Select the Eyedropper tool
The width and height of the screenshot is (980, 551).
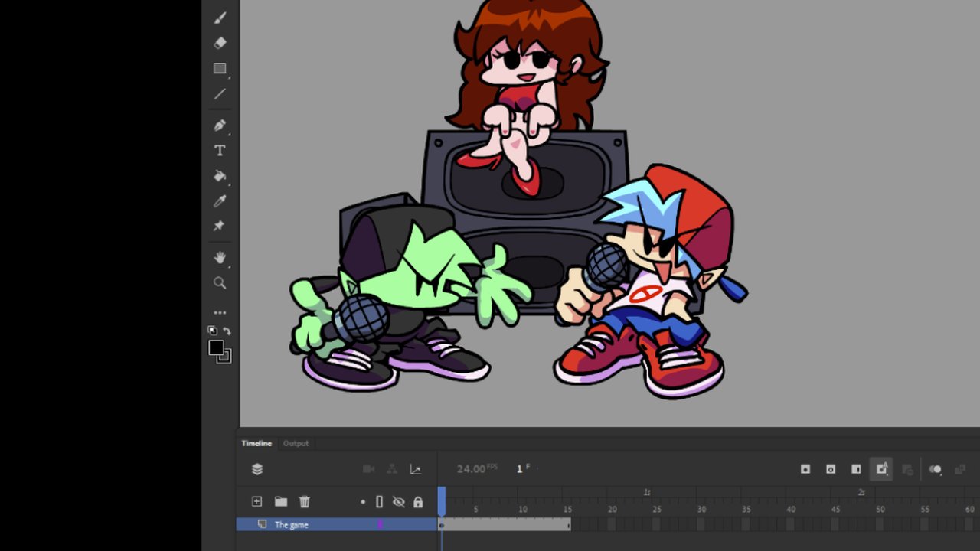pos(220,201)
